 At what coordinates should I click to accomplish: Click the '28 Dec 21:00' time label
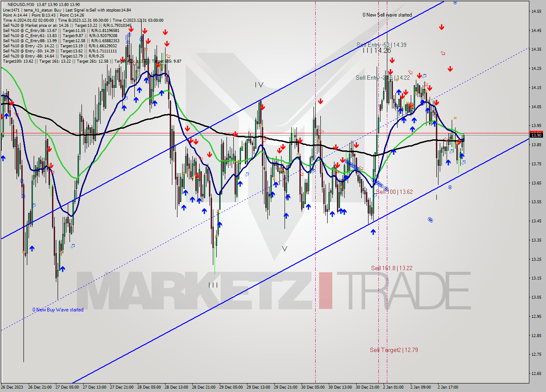coord(204,387)
